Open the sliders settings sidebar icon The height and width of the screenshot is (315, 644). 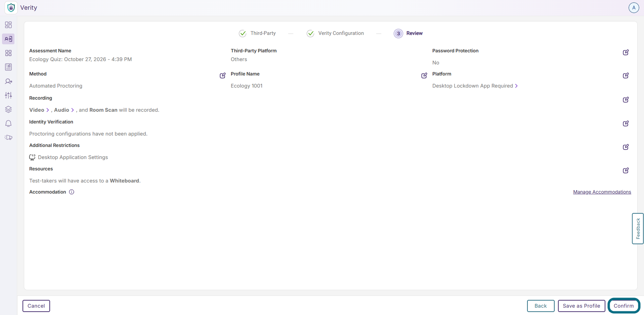[8, 95]
